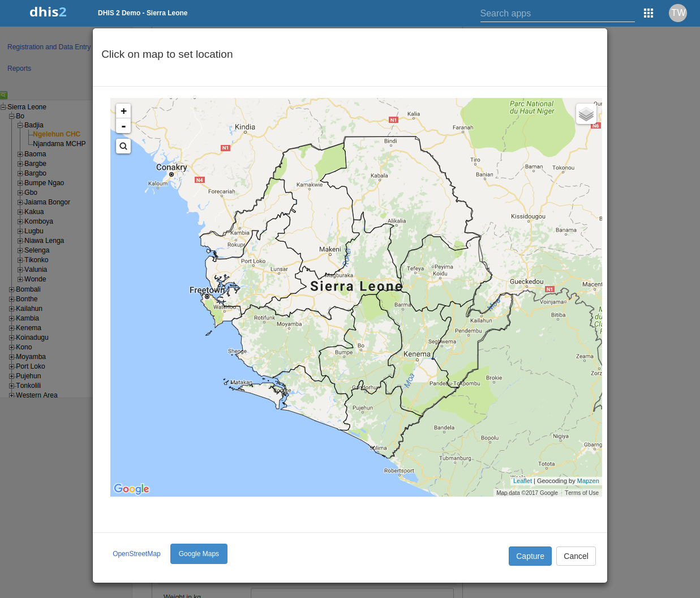Select the Ngelehun CHC facility
Image resolution: width=700 pixels, height=598 pixels.
click(x=55, y=134)
